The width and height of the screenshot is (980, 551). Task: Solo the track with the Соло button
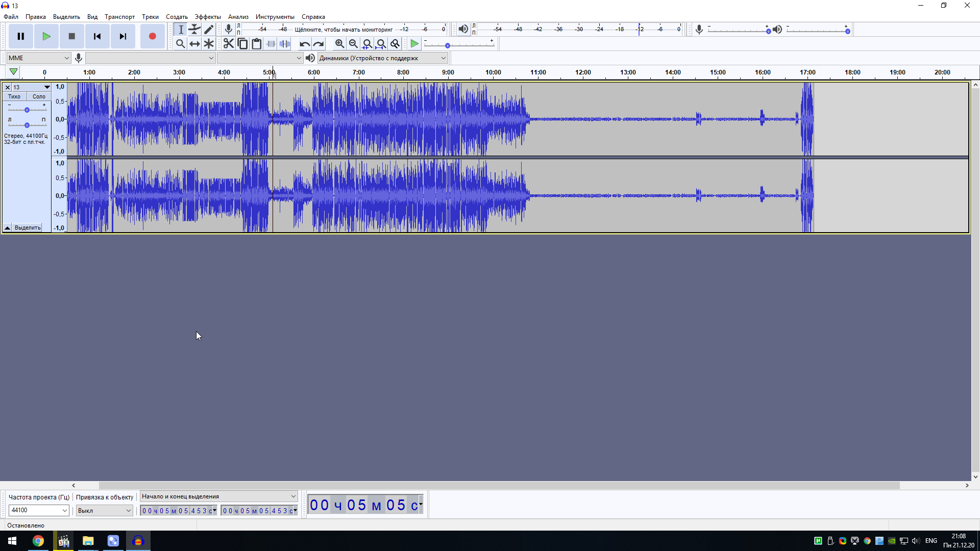coord(39,96)
